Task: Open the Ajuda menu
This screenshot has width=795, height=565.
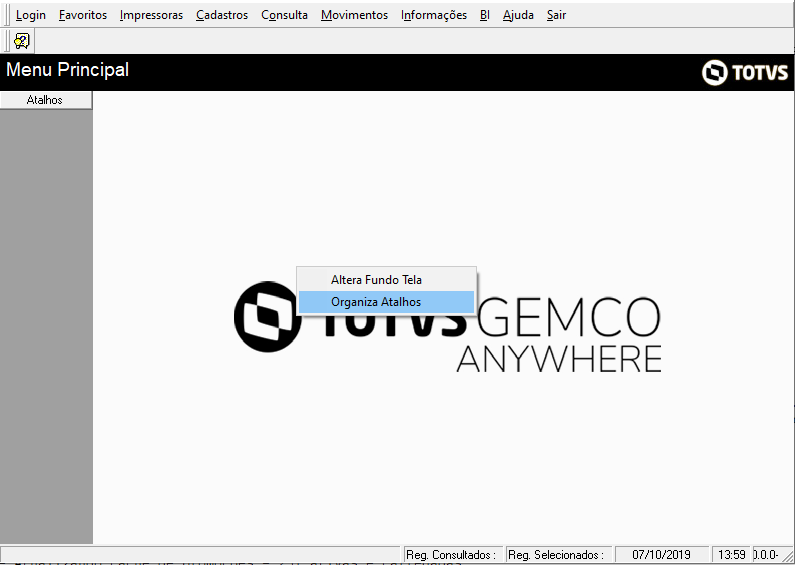Action: 518,15
